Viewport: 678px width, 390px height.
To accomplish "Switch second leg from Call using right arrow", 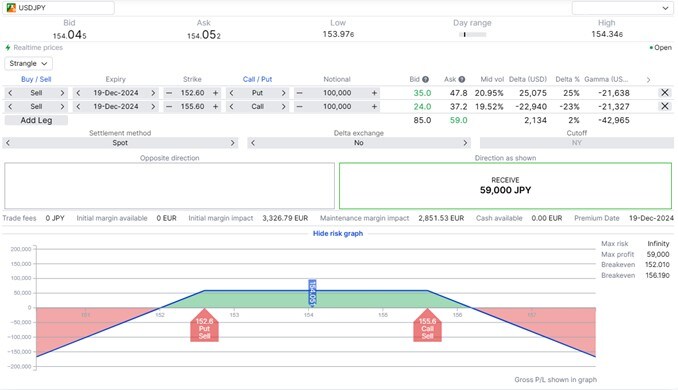I will click(x=284, y=106).
